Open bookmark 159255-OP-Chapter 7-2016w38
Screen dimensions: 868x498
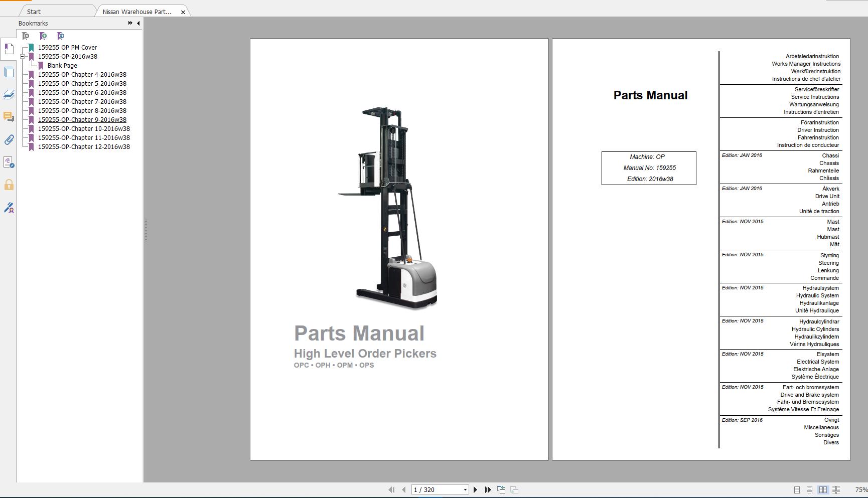pos(82,102)
